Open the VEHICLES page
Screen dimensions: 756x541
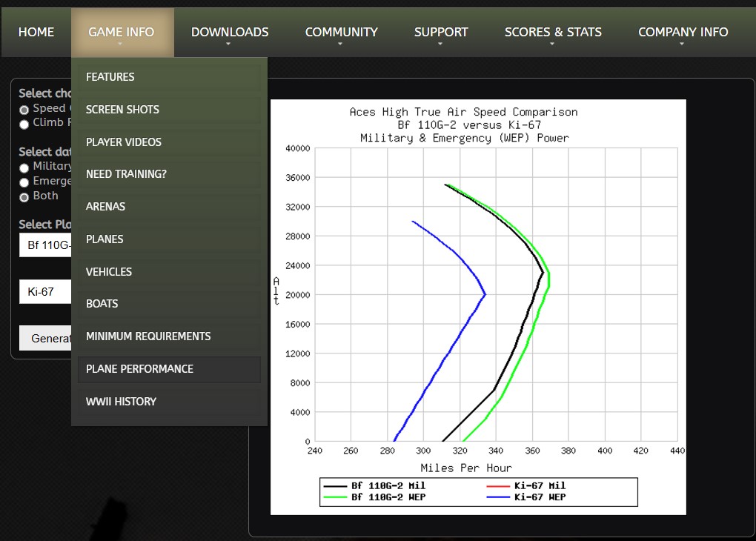[169, 272]
